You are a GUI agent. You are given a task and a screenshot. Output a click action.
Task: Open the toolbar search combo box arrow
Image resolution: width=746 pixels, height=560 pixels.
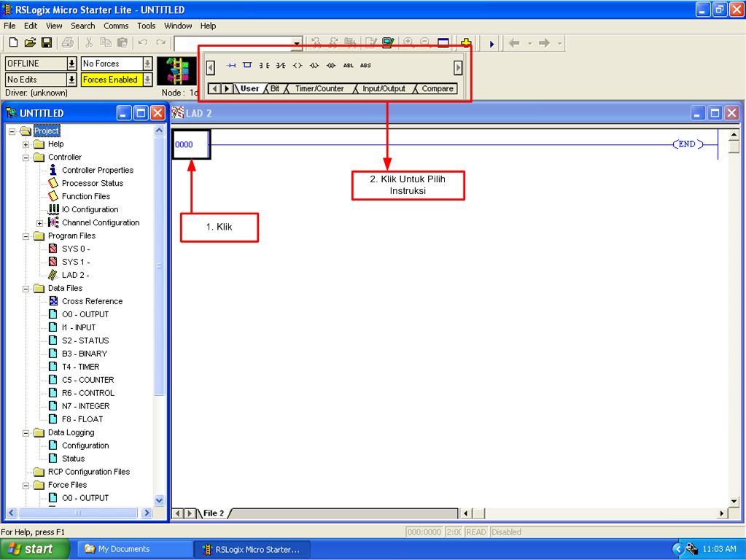[297, 44]
